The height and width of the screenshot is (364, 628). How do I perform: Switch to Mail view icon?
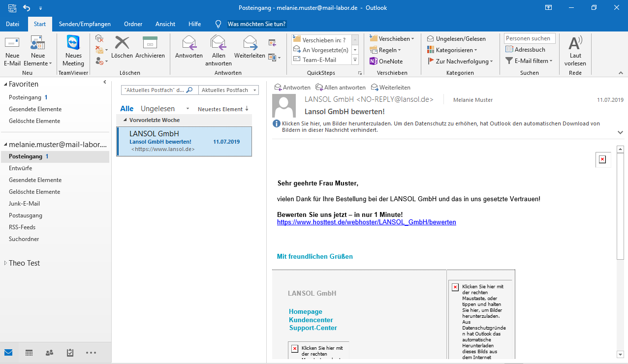[8, 353]
